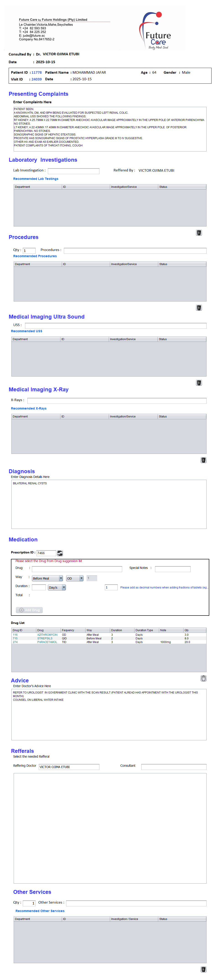Open the OD frequency dropdown
Image resolution: width=212 pixels, height=980 pixels.
(75, 578)
